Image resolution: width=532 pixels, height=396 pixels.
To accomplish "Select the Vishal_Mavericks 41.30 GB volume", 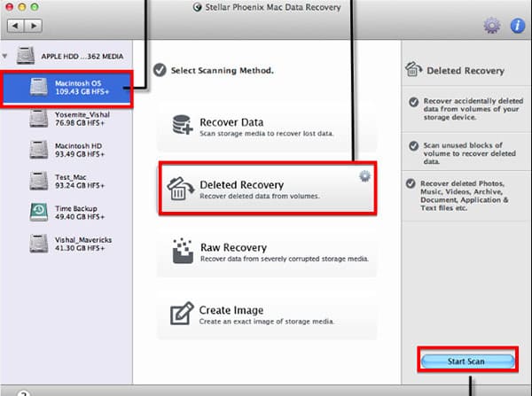I will pyautogui.click(x=66, y=244).
